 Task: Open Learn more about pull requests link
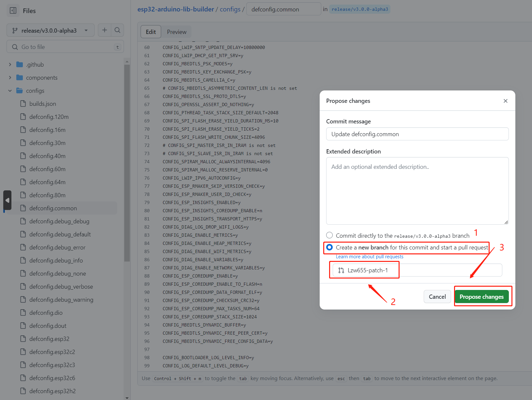pyautogui.click(x=370, y=257)
